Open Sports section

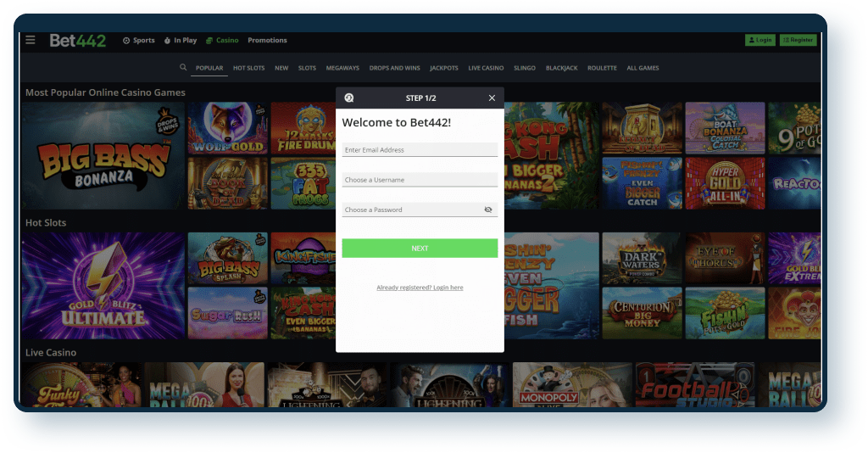139,41
